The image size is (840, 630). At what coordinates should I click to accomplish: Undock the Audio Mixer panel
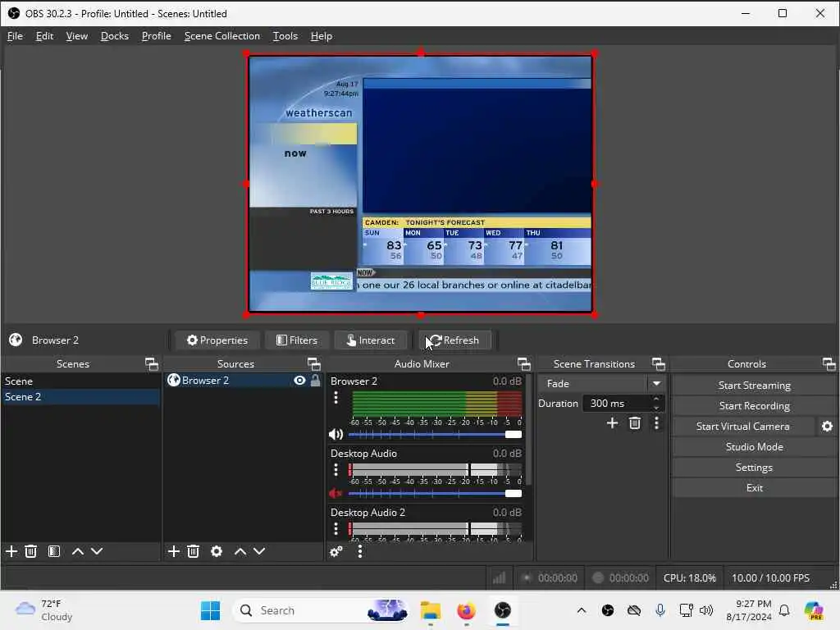[524, 364]
